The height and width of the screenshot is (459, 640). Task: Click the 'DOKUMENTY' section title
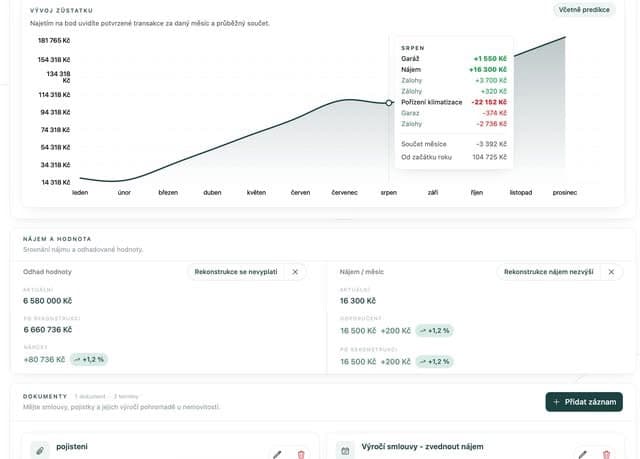click(45, 396)
